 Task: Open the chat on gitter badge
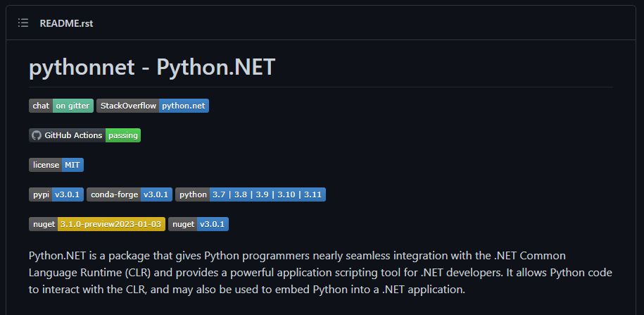pos(61,106)
